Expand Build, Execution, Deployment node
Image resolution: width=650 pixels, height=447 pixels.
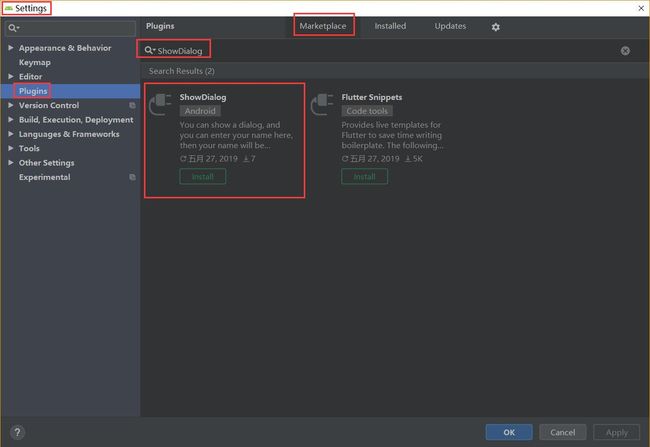11,119
